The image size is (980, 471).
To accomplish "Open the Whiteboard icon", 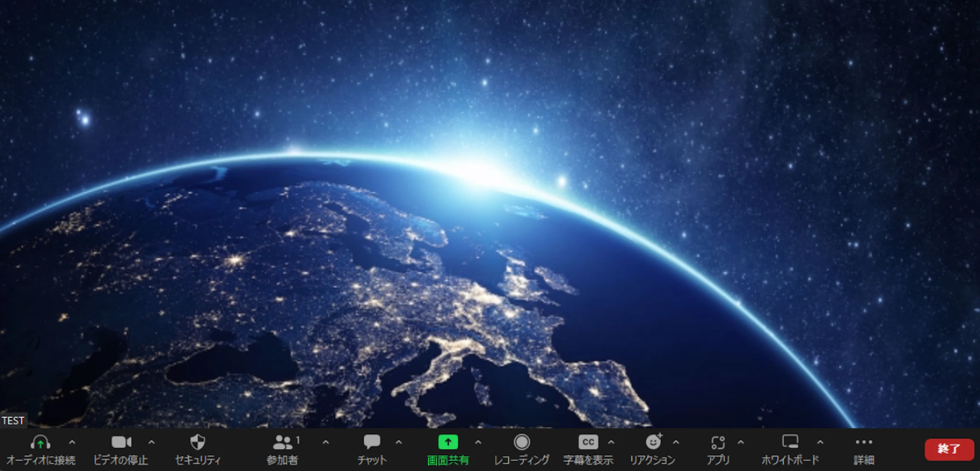I will pos(790,441).
